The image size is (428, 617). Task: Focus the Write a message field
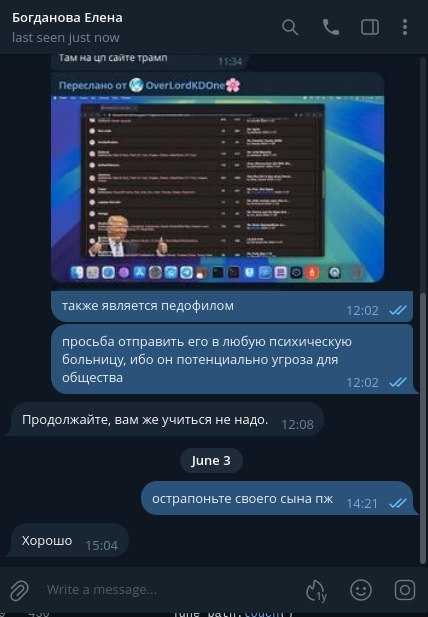point(169,590)
